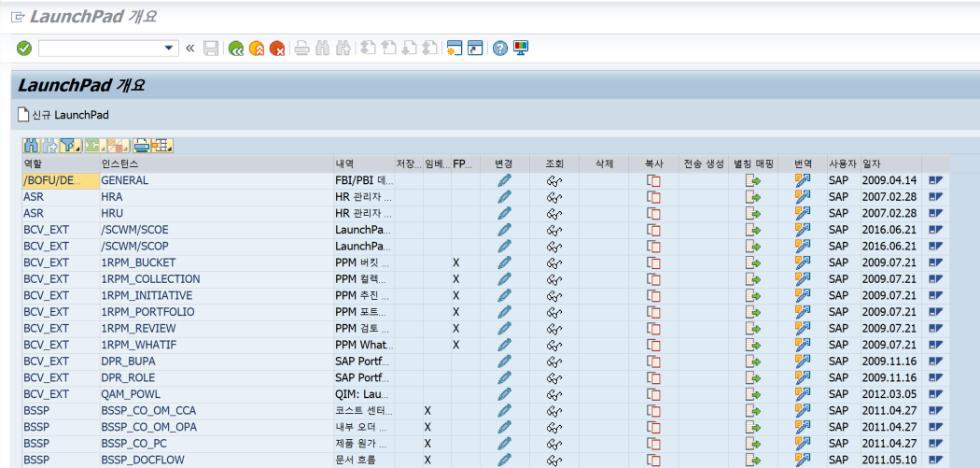
Task: Click copy icon for HRU row
Action: click(653, 213)
